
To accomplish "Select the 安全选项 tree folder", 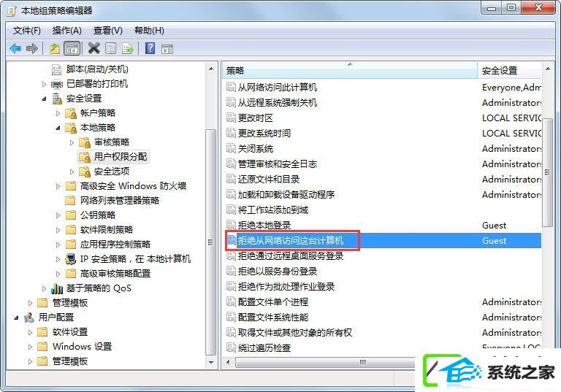I will tap(111, 172).
